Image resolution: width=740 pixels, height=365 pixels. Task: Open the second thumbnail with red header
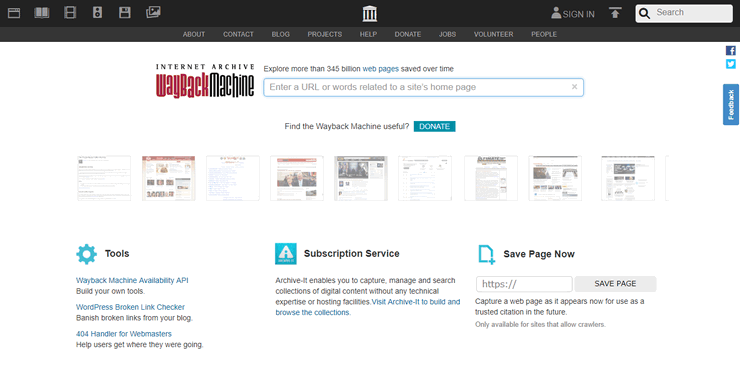pos(168,178)
